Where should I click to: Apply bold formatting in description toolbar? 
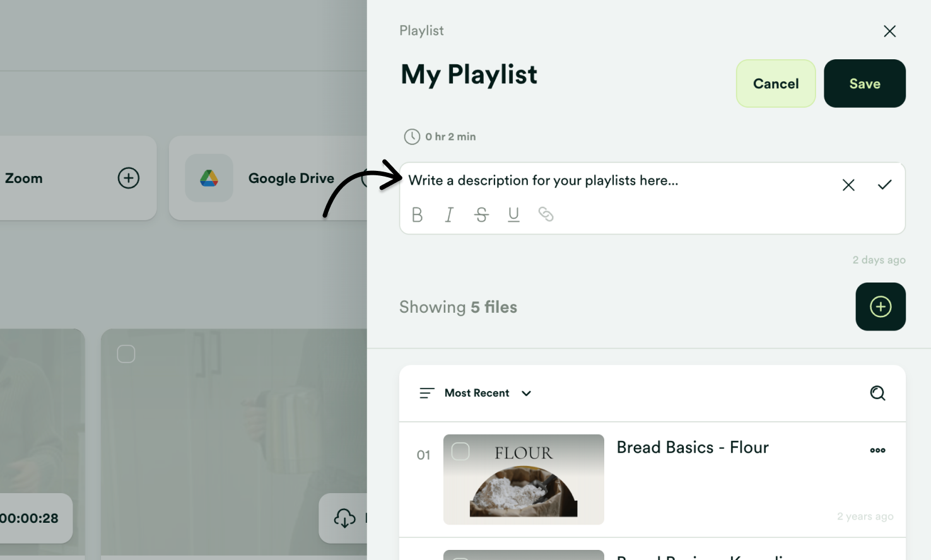(x=417, y=214)
